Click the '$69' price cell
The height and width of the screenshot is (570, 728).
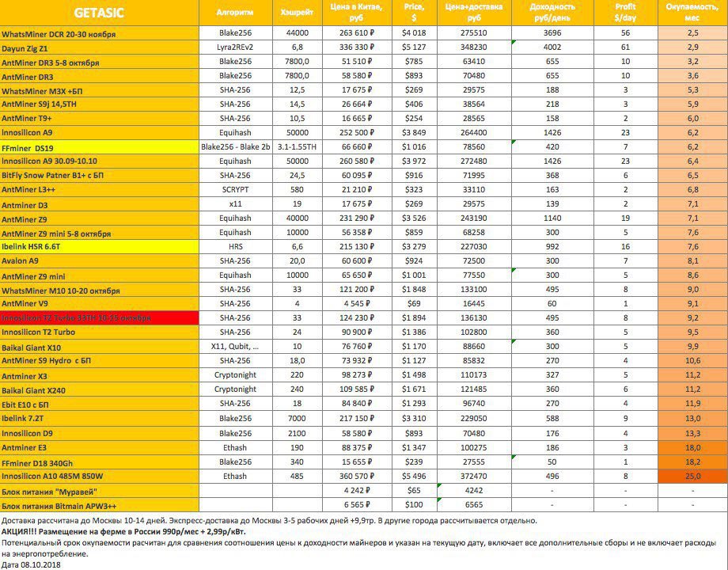[x=414, y=304]
